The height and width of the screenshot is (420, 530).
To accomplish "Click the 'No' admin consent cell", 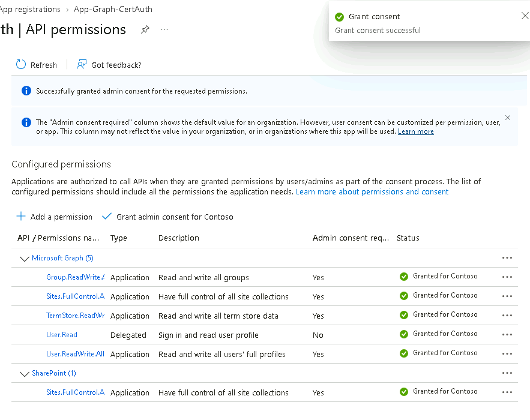I will [x=318, y=335].
